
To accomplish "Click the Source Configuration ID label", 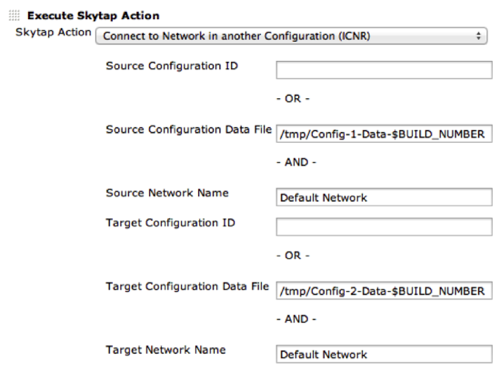I will click(172, 66).
